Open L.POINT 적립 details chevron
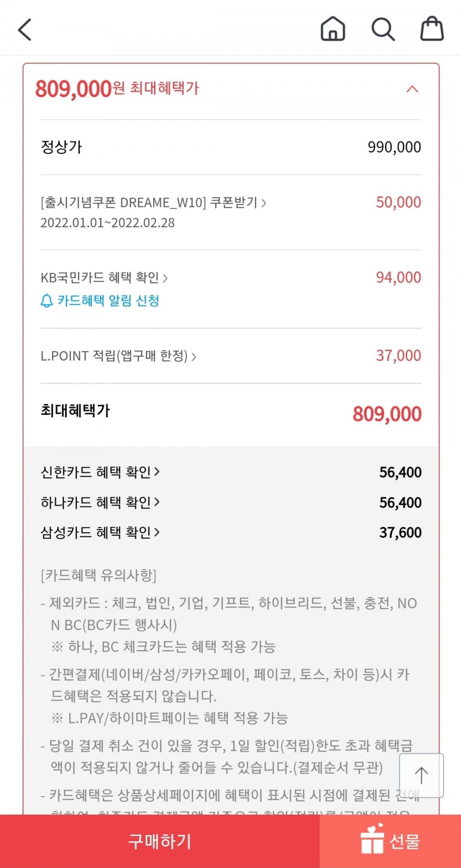461x868 pixels. pyautogui.click(x=194, y=357)
